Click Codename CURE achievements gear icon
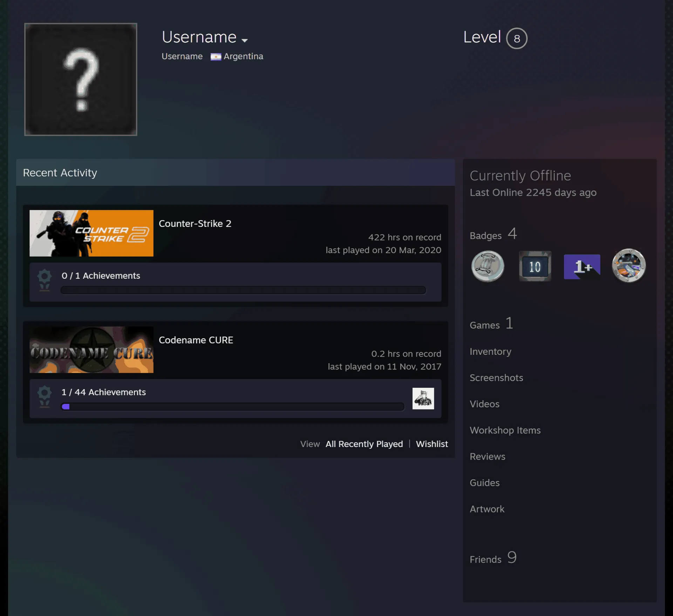Screen dimensions: 673x616 pos(45,396)
